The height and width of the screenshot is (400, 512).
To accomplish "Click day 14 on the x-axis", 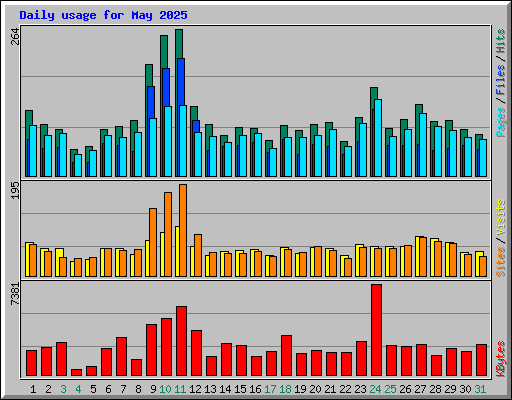I will (x=225, y=389).
